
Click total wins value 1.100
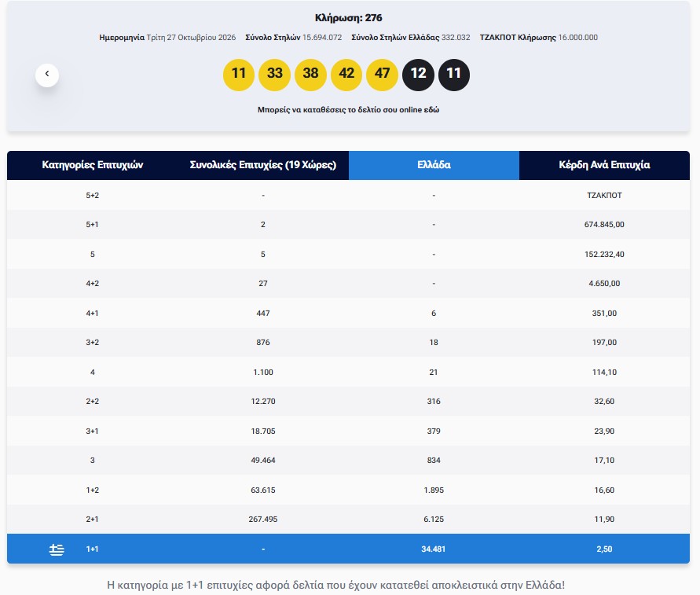[x=263, y=372]
